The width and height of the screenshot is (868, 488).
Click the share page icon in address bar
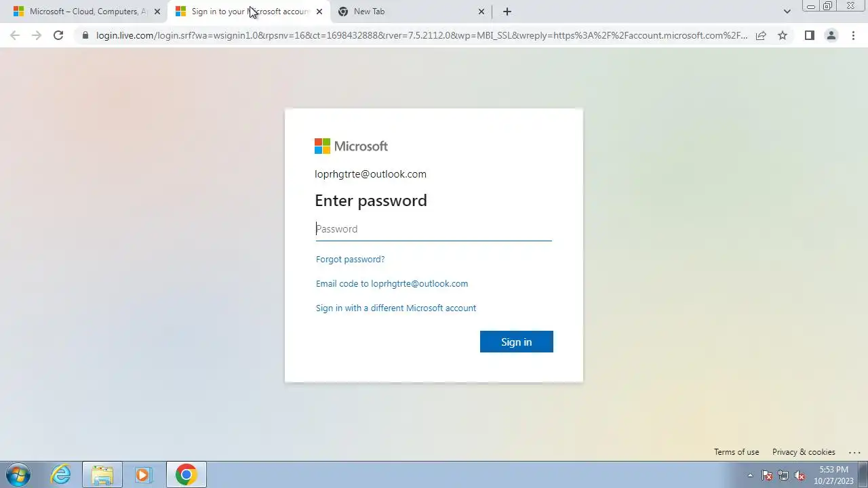coord(761,35)
